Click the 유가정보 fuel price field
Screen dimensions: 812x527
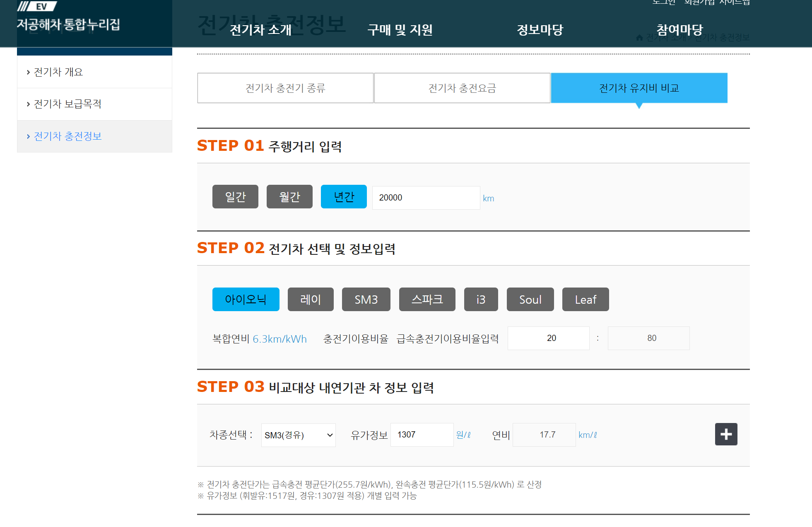coord(422,435)
